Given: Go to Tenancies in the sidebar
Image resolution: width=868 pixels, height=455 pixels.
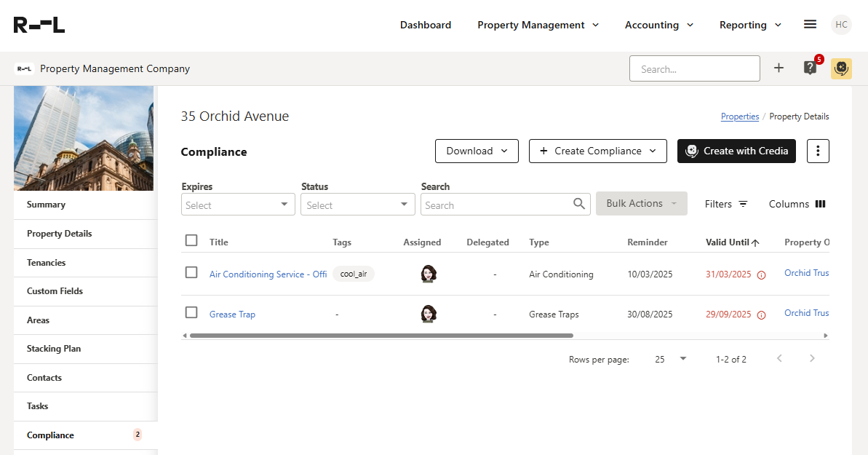Looking at the screenshot, I should click(x=47, y=263).
